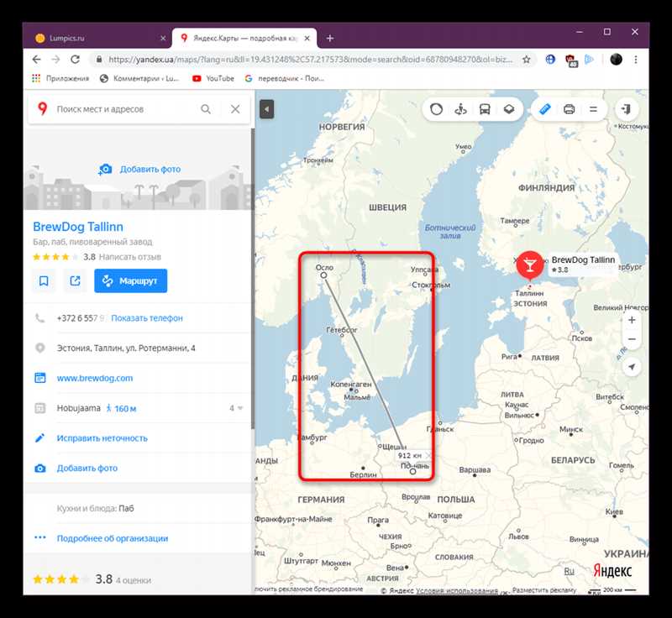Viewport: 672px width, 618px height.
Task: Open the traffic layer on the map toolbar
Action: pyautogui.click(x=436, y=109)
